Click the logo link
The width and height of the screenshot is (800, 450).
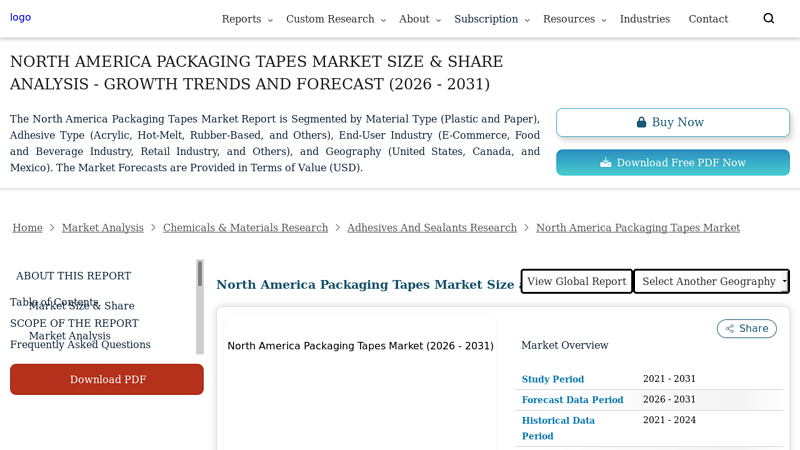pyautogui.click(x=20, y=17)
